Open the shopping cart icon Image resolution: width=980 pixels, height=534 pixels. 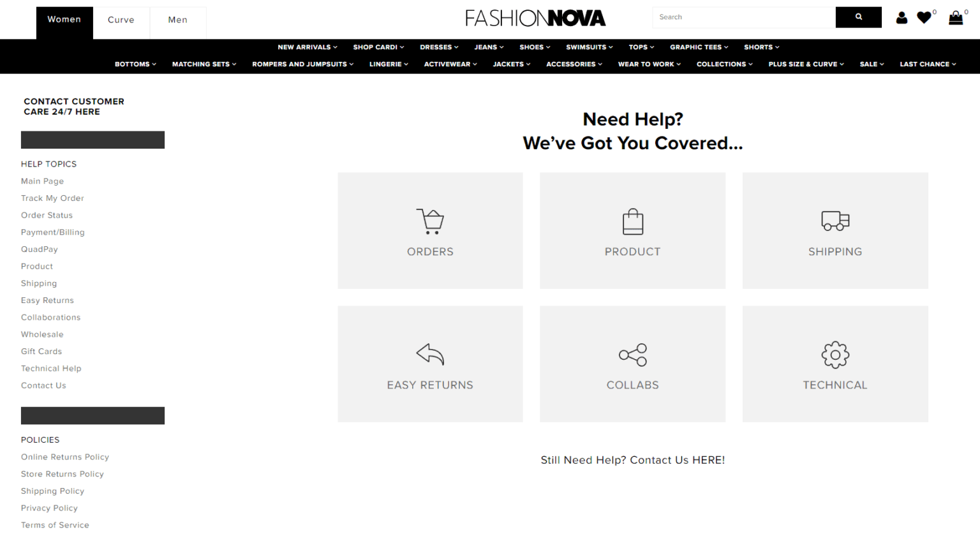[x=954, y=17]
